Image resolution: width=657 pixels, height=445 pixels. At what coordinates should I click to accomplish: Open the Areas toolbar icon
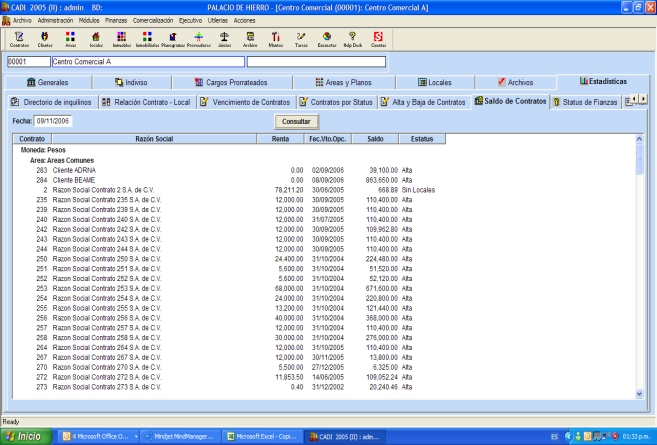[x=70, y=38]
